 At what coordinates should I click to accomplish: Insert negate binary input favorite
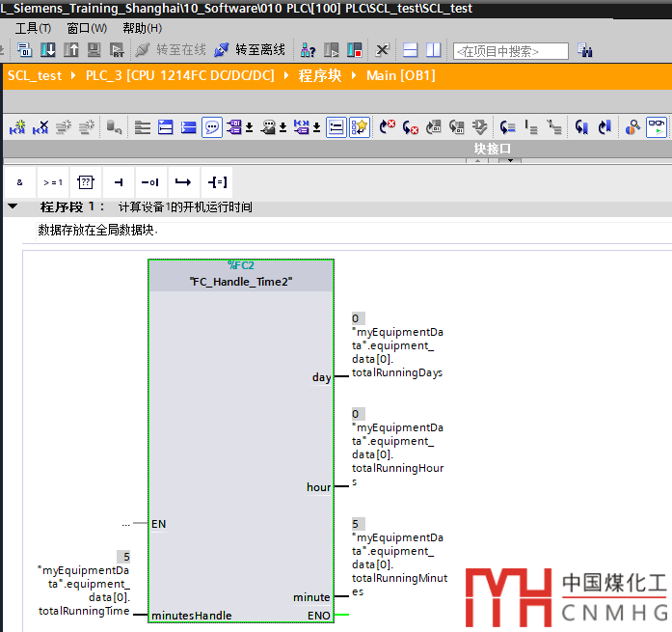pos(150,182)
